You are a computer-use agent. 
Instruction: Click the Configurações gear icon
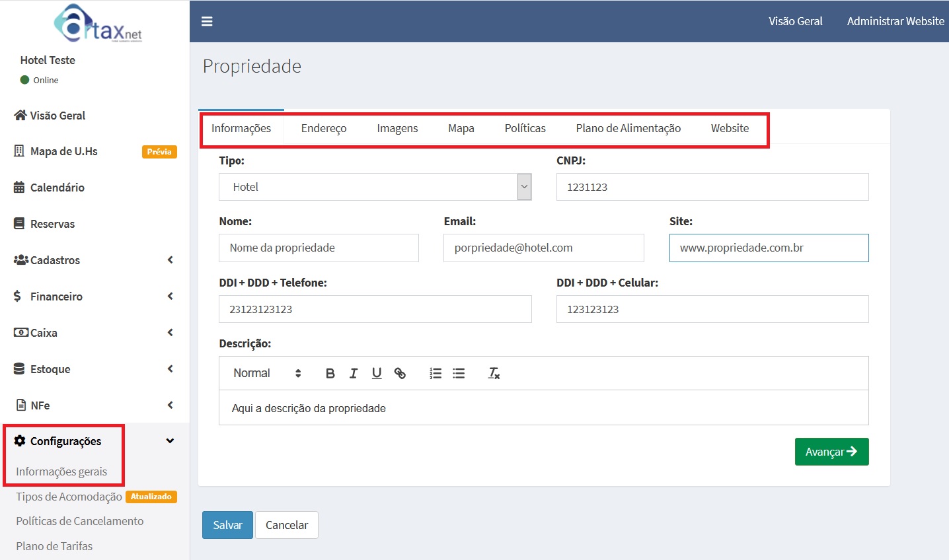click(x=20, y=440)
